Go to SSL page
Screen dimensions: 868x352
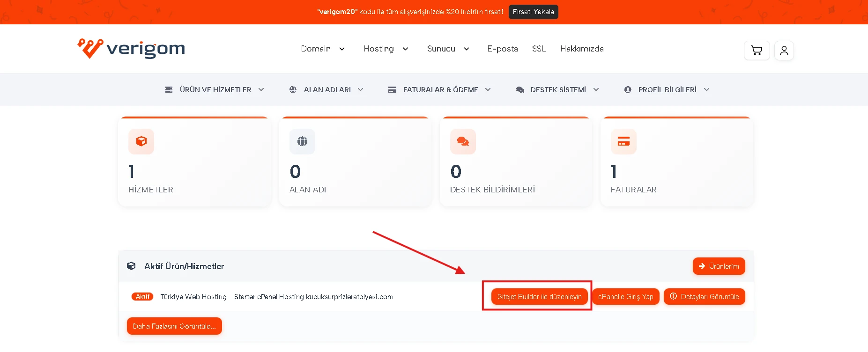click(x=539, y=49)
